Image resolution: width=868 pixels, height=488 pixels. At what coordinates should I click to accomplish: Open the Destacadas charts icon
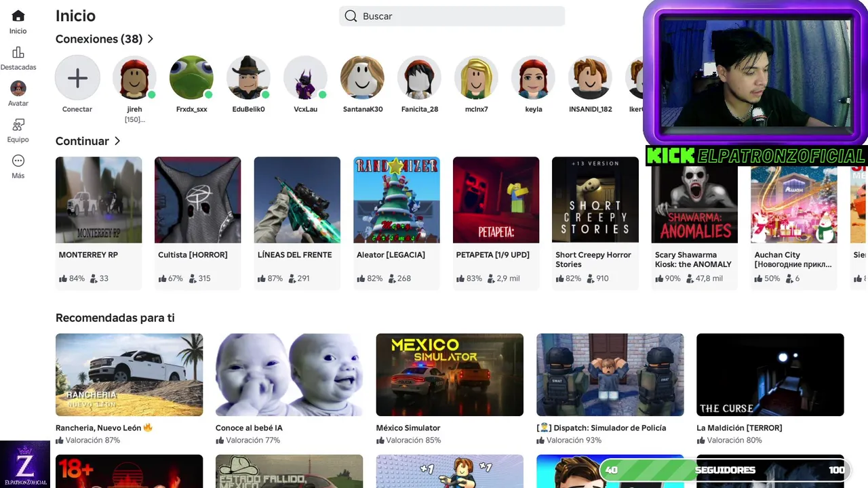18,52
